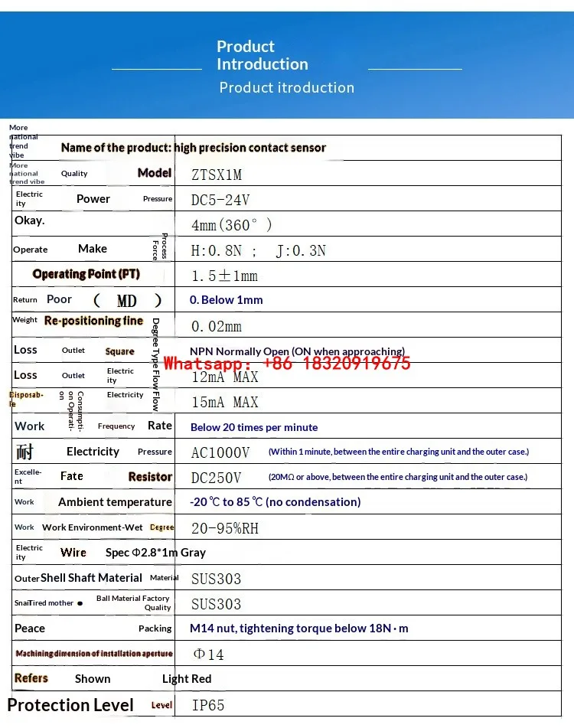This screenshot has width=574, height=728.
Task: Click the 'Shell Shaft Material' label
Action: pos(91,577)
